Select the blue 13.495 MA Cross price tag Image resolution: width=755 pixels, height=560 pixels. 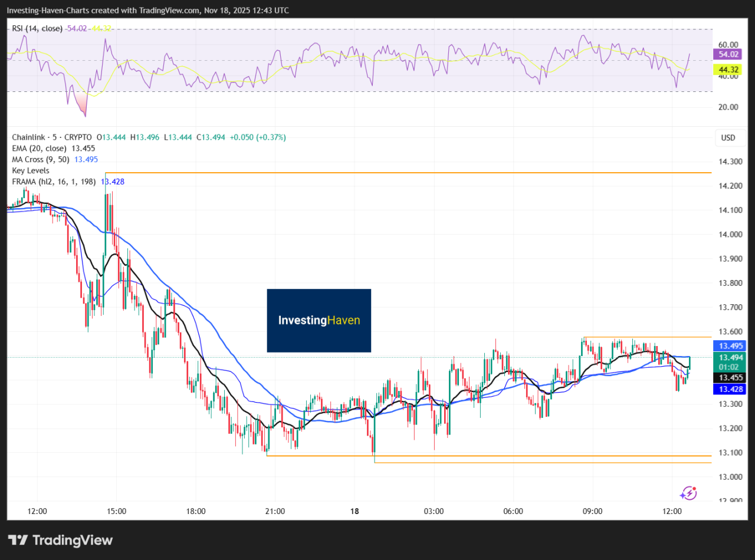tap(729, 346)
